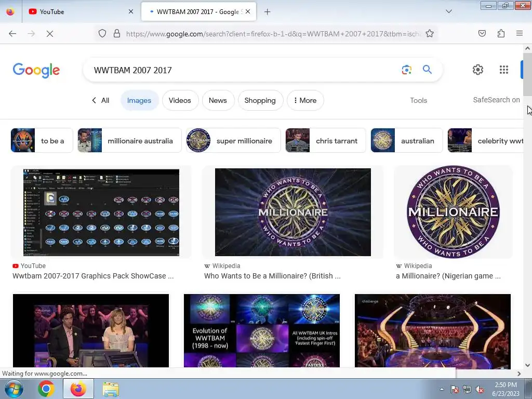
Task: Open the Google apps grid
Action: (x=504, y=70)
